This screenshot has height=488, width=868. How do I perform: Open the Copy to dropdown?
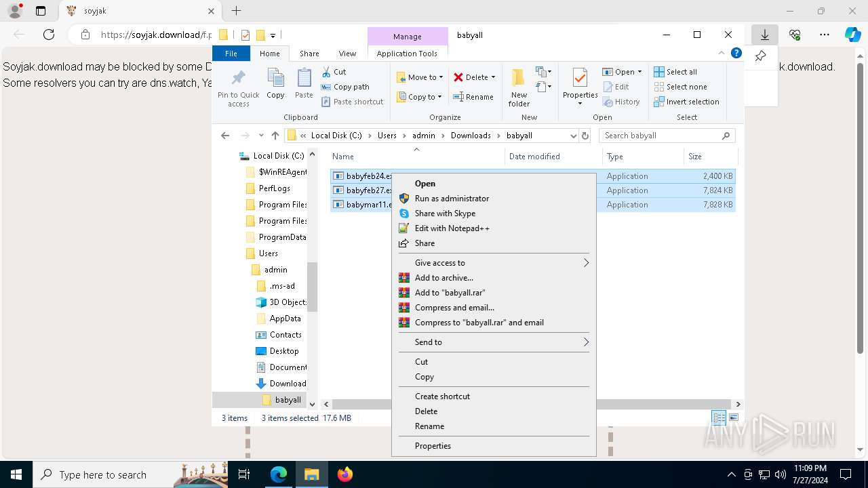coord(420,97)
